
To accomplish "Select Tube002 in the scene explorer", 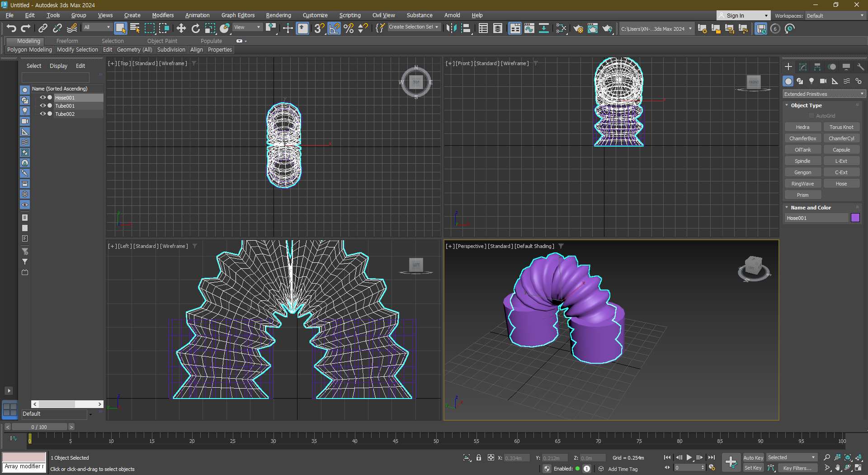I will point(65,114).
